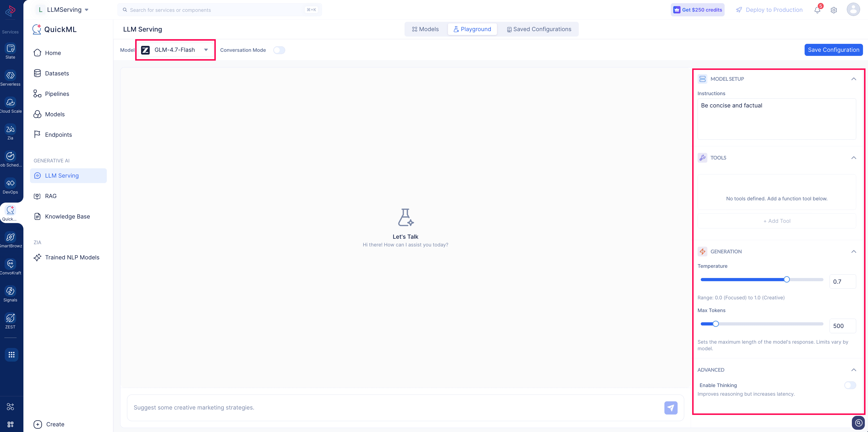Open the Zia service
The width and height of the screenshot is (868, 432).
tap(10, 132)
